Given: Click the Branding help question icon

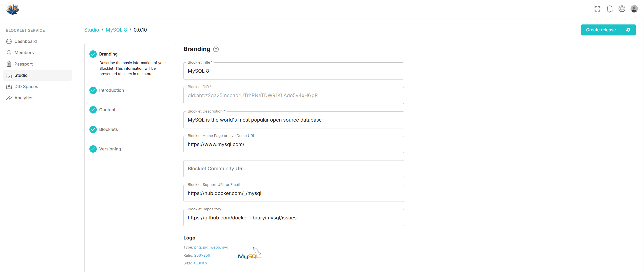Looking at the screenshot, I should pyautogui.click(x=216, y=49).
